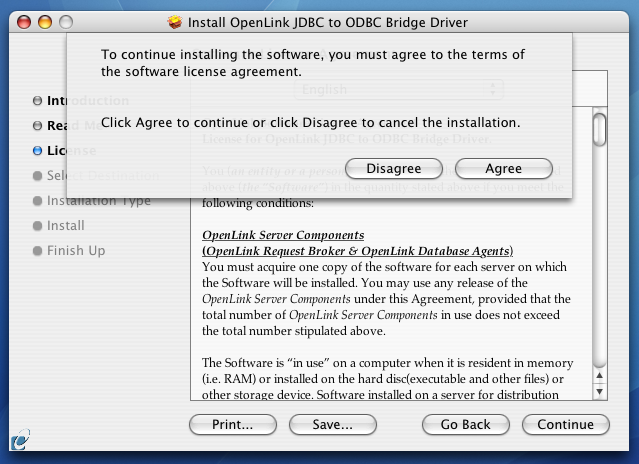Click the 'Click Agree to continue' instruction text
This screenshot has width=639, height=464.
pyautogui.click(x=311, y=123)
